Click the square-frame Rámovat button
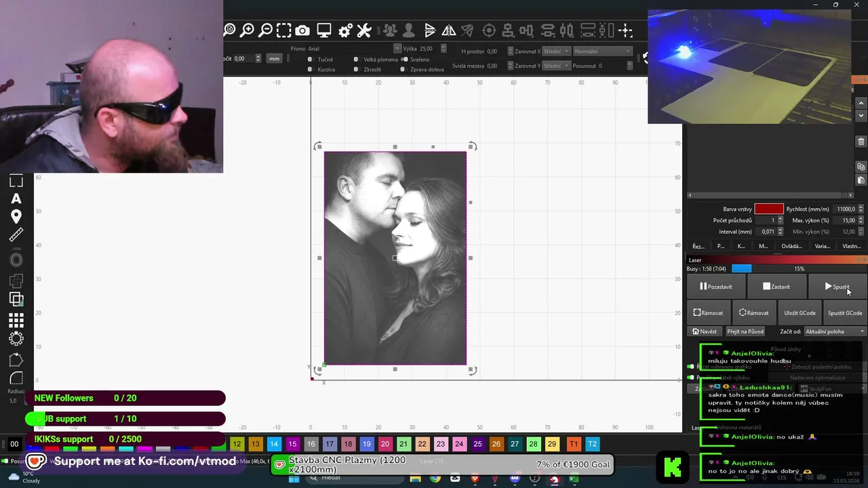 coord(708,313)
